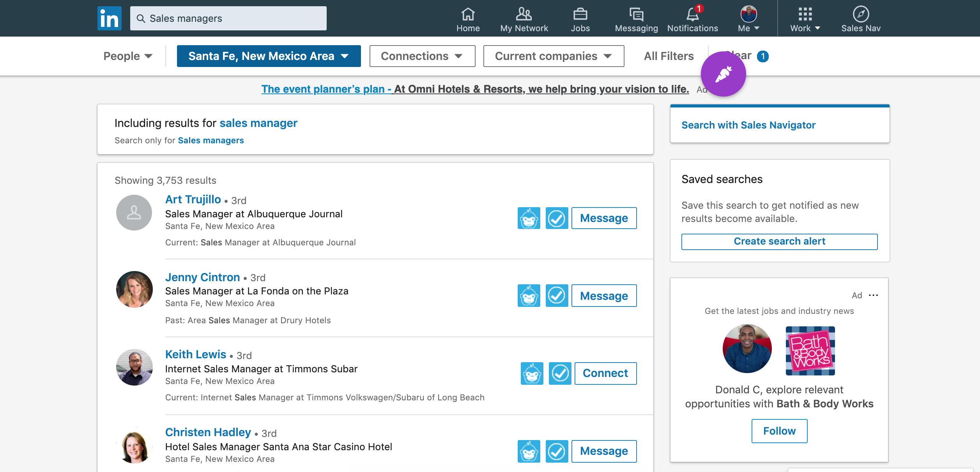Click 'Showing 3,753 results' text

[x=165, y=180]
